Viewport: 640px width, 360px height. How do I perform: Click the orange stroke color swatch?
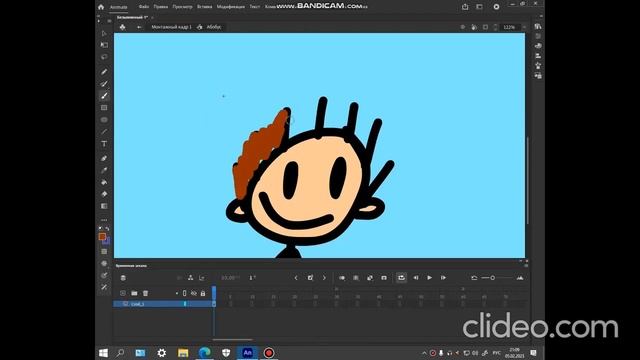click(102, 236)
